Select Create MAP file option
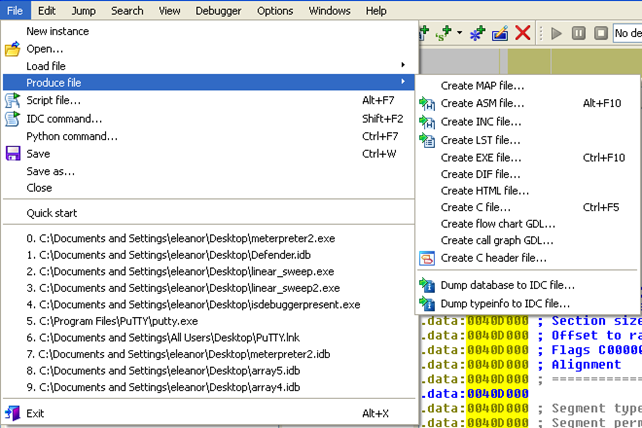642x428 pixels. pyautogui.click(x=482, y=85)
